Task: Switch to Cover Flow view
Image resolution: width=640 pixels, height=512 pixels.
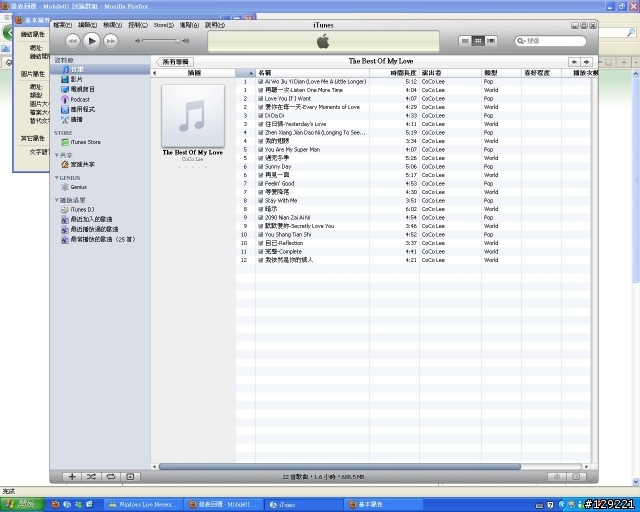Action: pyautogui.click(x=491, y=41)
